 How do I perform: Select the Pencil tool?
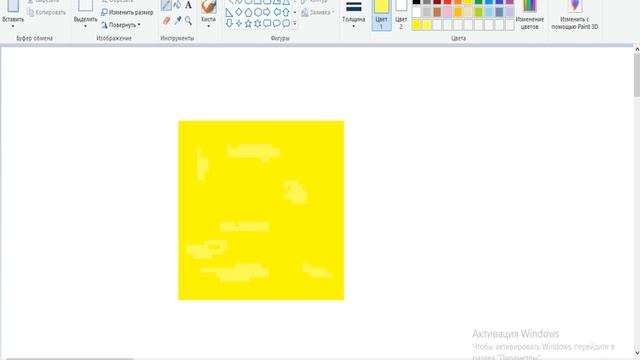[166, 5]
